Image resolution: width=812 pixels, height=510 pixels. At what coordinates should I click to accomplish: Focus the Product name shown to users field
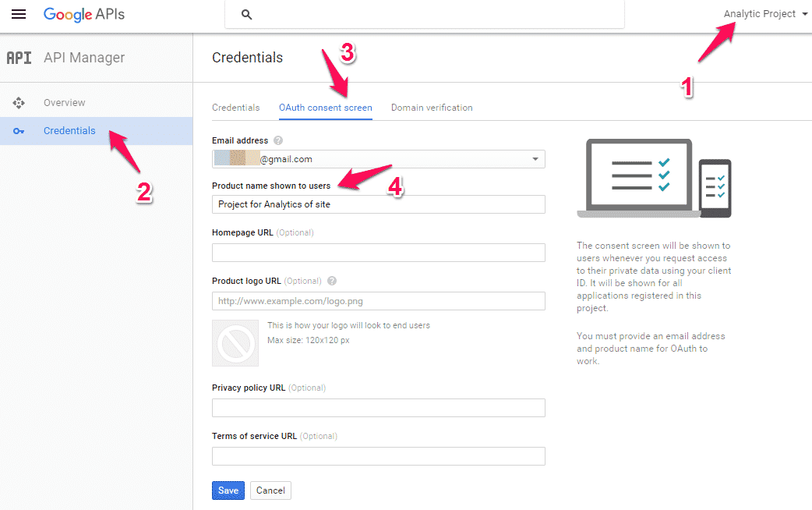(378, 204)
